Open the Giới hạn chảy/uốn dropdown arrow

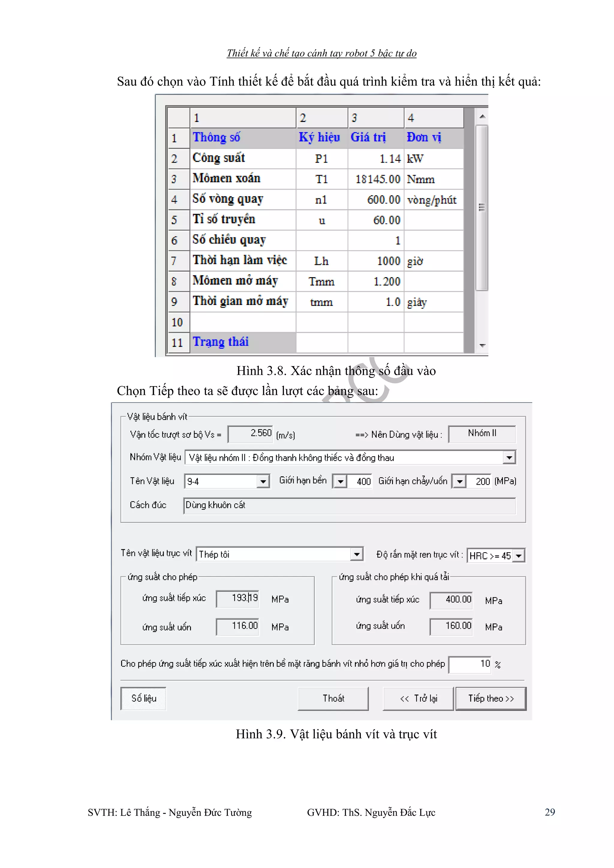tap(459, 481)
